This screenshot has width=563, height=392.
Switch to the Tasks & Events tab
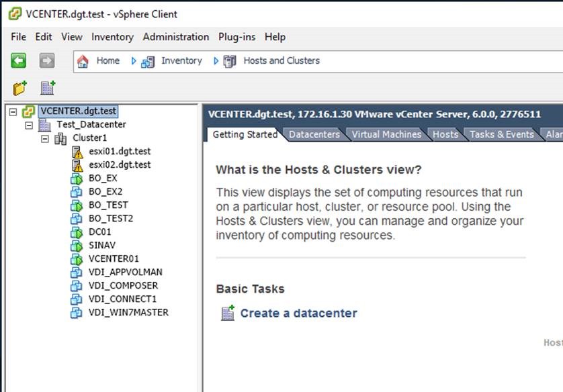click(502, 134)
